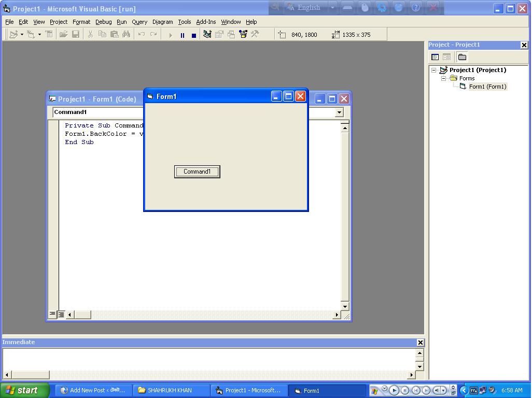532x398 pixels.
Task: Open the Diagram menu
Action: click(162, 22)
